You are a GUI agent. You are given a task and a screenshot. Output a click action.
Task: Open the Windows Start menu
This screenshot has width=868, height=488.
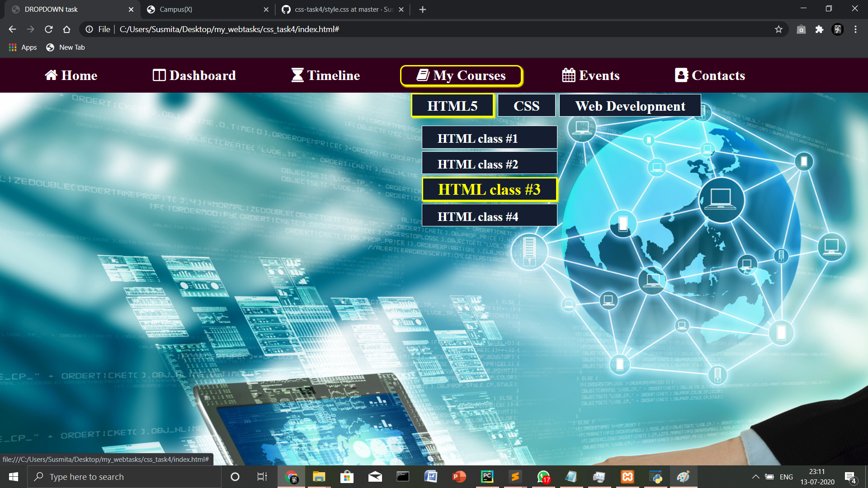[14, 477]
